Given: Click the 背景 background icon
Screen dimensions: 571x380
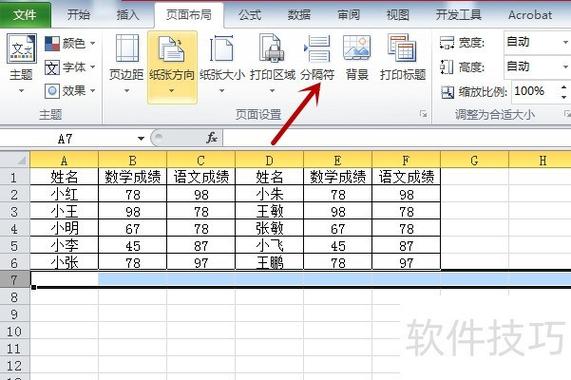Looking at the screenshot, I should point(357,48).
